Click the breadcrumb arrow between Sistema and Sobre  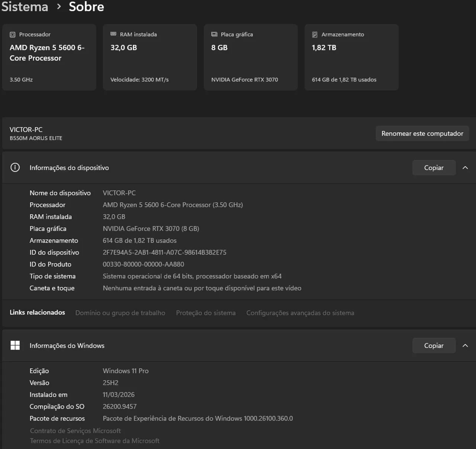pos(59,7)
